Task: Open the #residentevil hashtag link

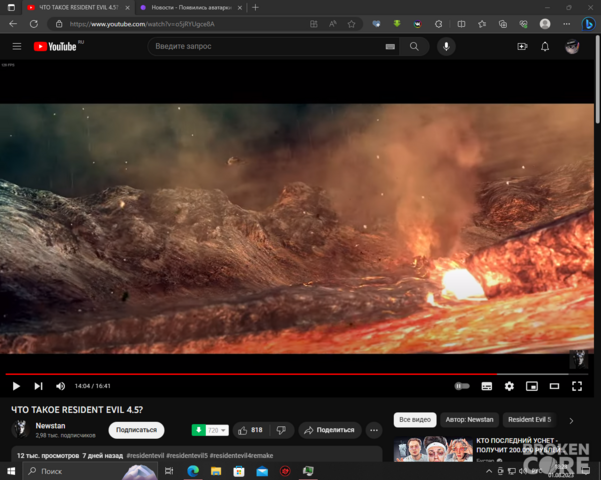Action: pos(145,455)
